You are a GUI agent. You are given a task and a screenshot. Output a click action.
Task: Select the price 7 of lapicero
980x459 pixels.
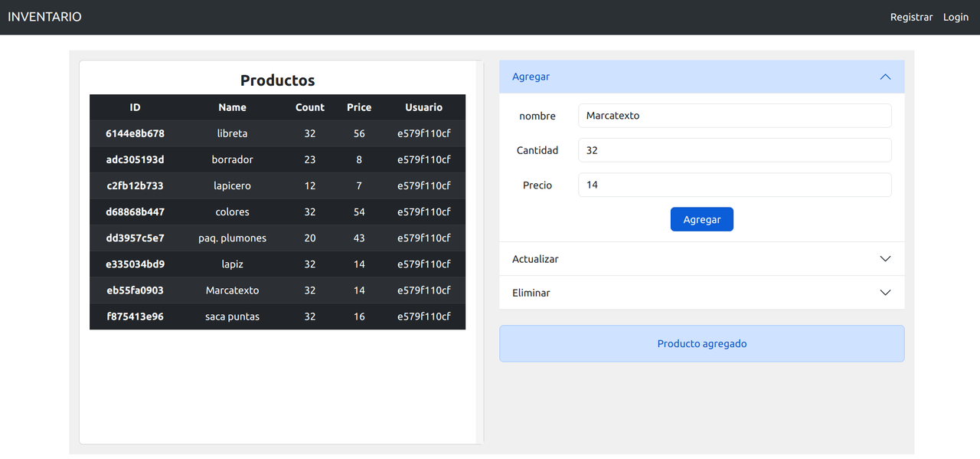click(359, 185)
